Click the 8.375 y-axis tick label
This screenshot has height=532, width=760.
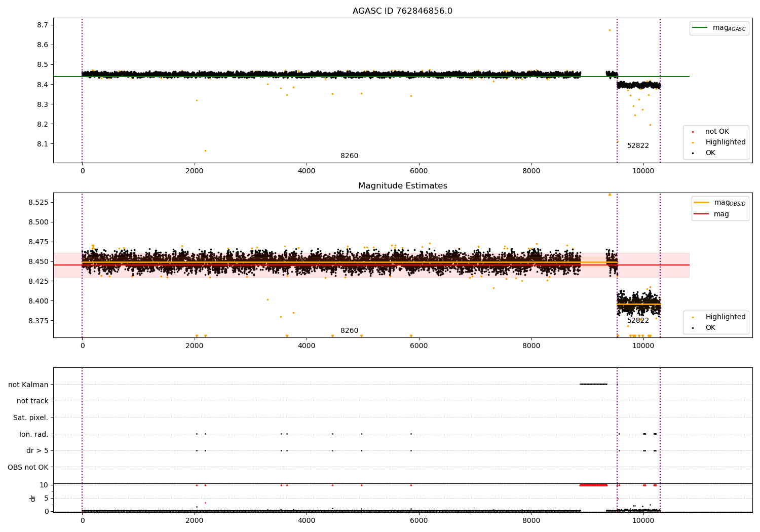pyautogui.click(x=39, y=321)
